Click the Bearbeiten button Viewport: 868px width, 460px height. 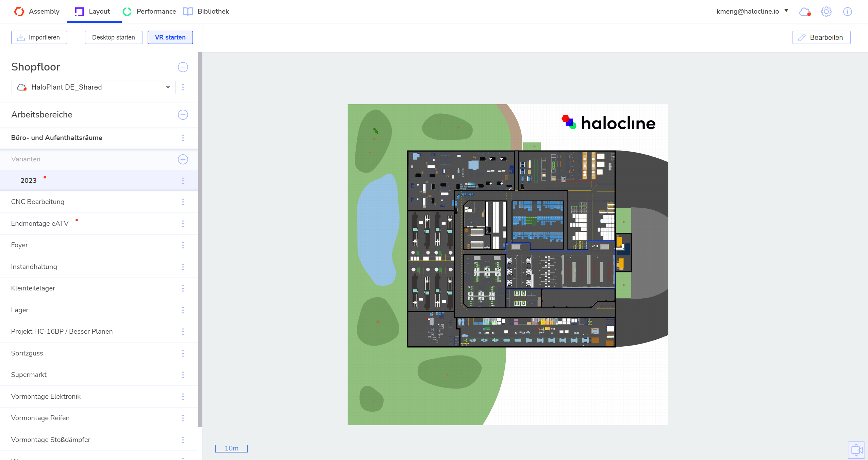[821, 37]
